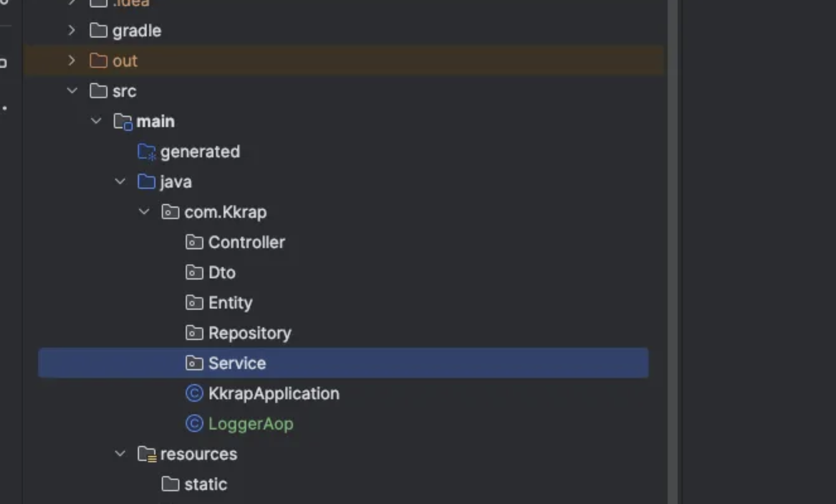The width and height of the screenshot is (836, 504).
Task: Click the com.Kkrap package icon
Action: (170, 212)
